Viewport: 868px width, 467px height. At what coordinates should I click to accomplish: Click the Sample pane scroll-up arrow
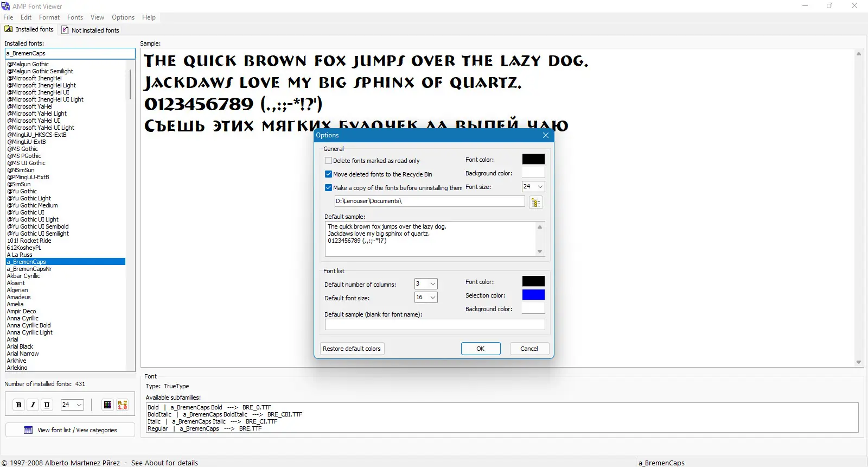coord(858,54)
